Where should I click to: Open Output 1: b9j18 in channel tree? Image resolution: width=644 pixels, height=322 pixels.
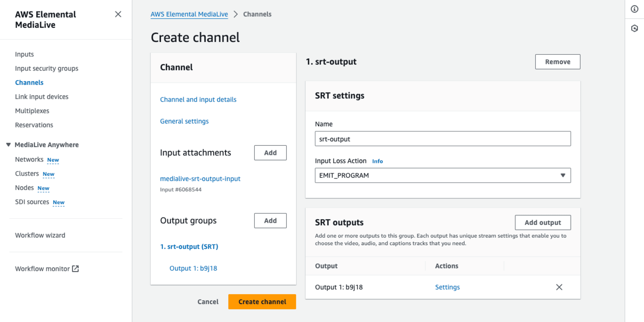coord(194,268)
